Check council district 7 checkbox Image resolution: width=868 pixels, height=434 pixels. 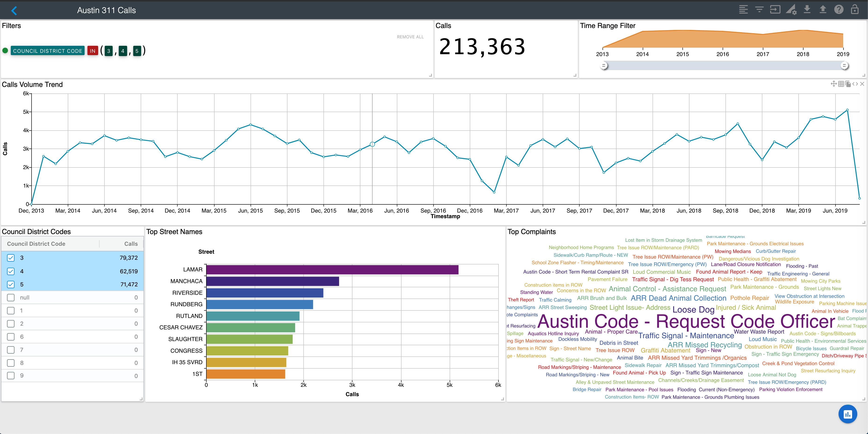tap(11, 350)
